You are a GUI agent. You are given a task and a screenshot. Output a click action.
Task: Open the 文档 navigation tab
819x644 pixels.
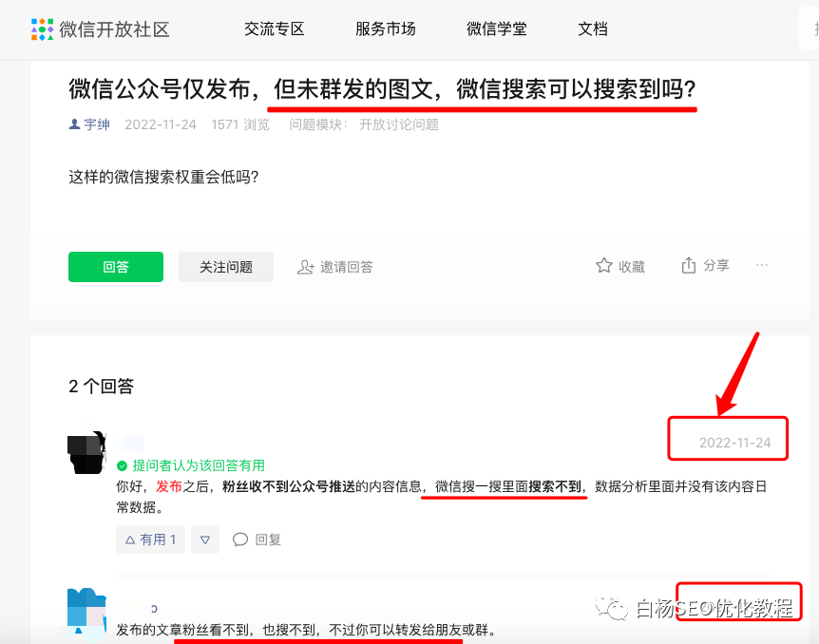tap(592, 29)
